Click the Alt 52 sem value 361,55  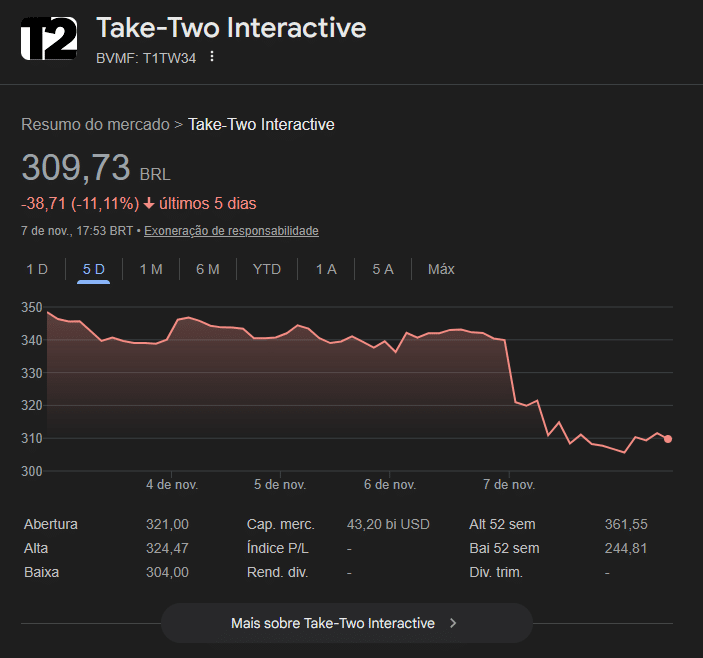click(x=626, y=524)
